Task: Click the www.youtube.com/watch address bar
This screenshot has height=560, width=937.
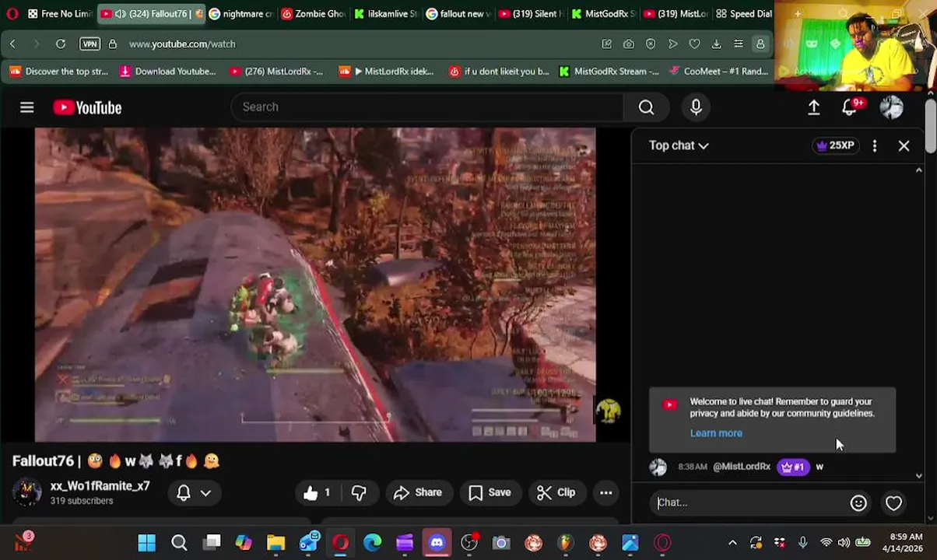Action: coord(182,44)
